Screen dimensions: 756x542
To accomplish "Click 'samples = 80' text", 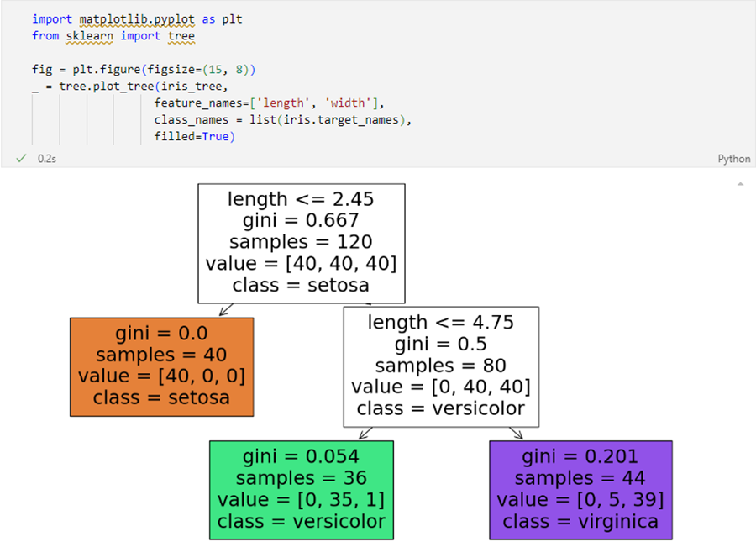I will 441,366.
